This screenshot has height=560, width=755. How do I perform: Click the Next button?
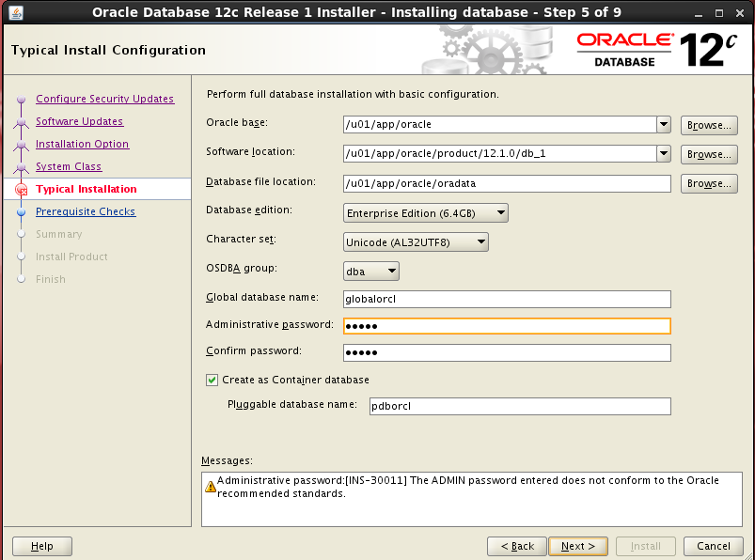578,546
